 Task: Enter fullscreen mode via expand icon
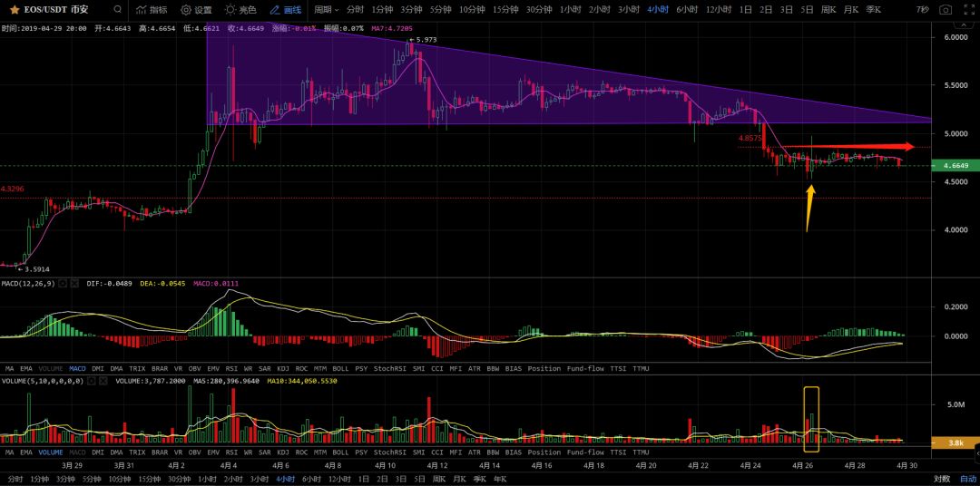969,10
